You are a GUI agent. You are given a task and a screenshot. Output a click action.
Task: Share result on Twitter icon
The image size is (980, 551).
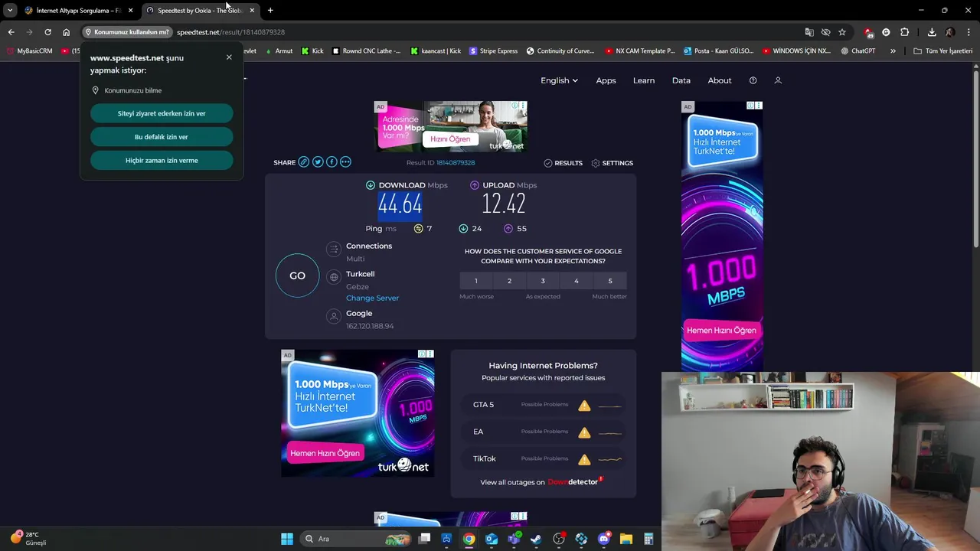point(318,162)
